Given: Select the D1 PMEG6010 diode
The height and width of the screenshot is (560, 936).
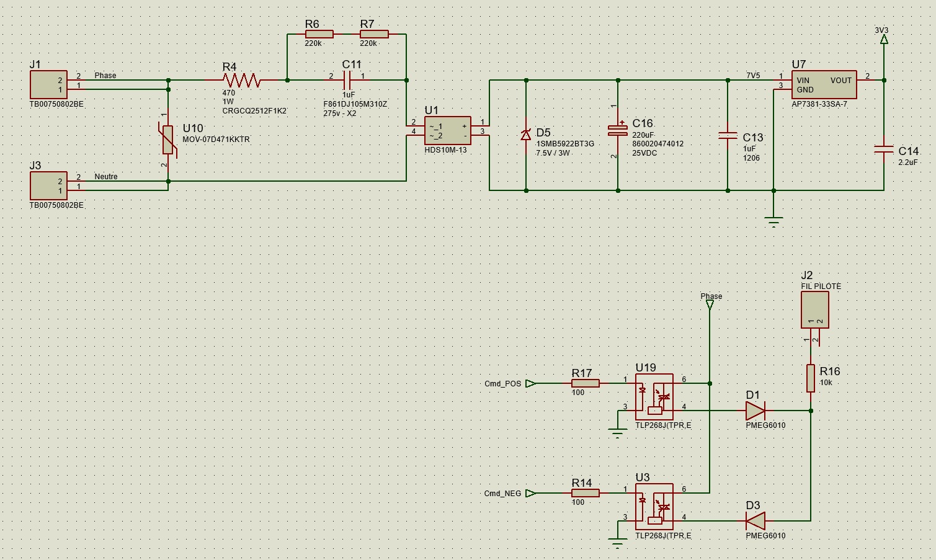Looking at the screenshot, I should [755, 411].
